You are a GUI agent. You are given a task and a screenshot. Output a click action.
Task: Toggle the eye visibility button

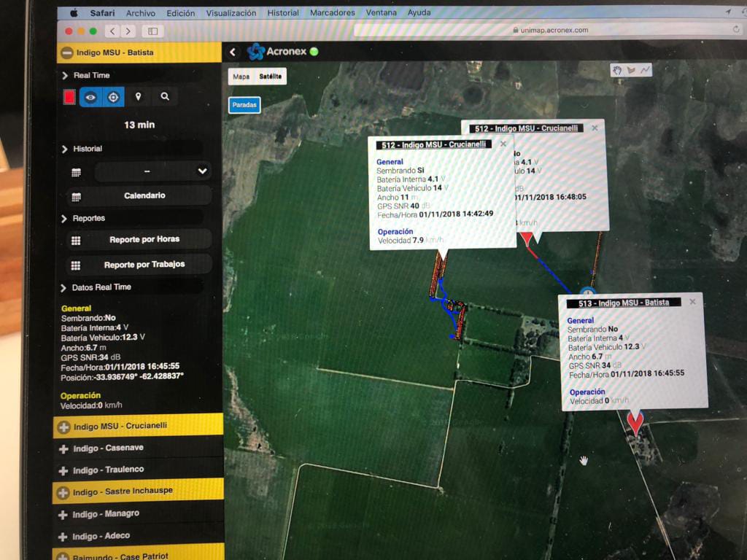90,97
